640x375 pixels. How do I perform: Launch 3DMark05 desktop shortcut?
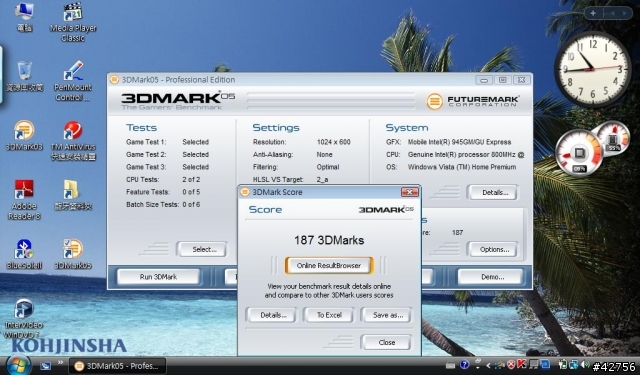pyautogui.click(x=73, y=254)
